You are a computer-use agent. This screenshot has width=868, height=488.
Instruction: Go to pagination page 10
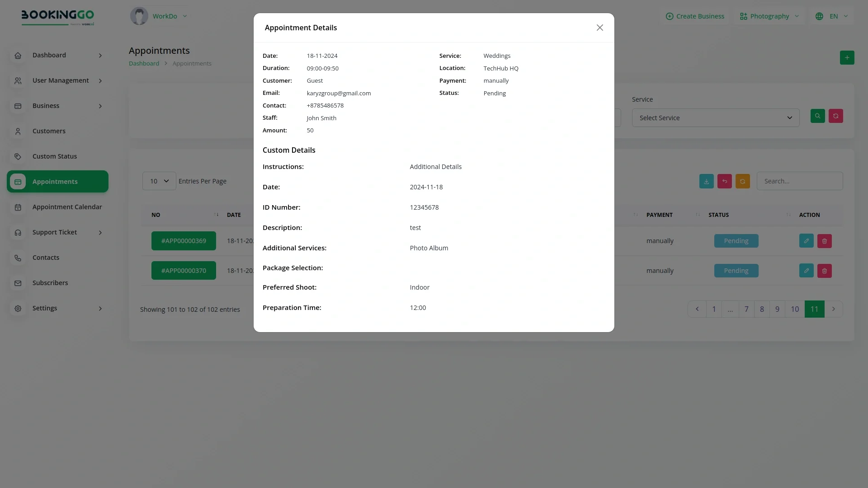pyautogui.click(x=794, y=309)
